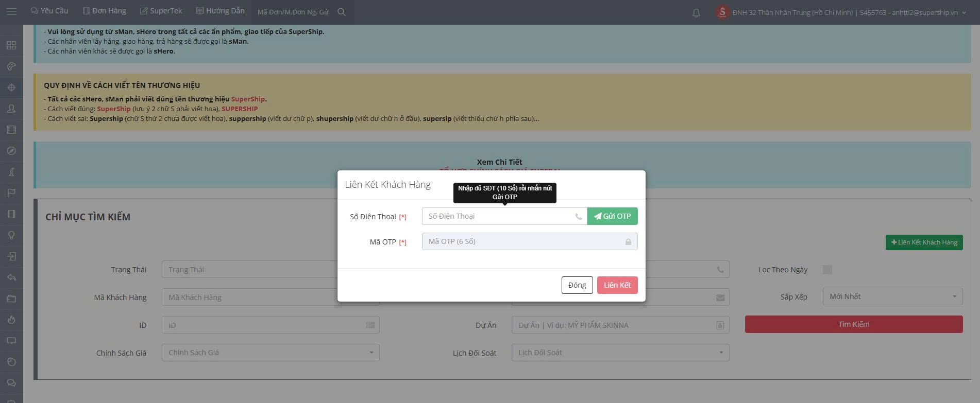Open the lightbulb sidebar icon
This screenshot has height=403, width=980.
point(11,235)
